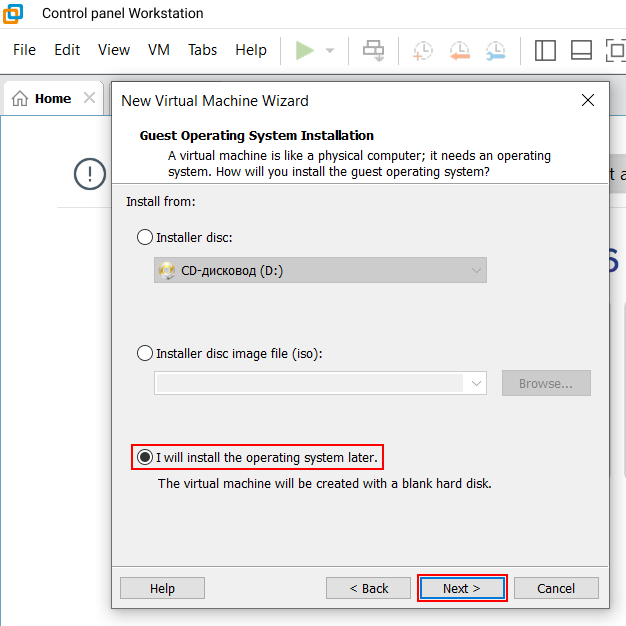626x626 pixels.
Task: Open the Snapshot Manager wrench-clock icon
Action: (495, 50)
